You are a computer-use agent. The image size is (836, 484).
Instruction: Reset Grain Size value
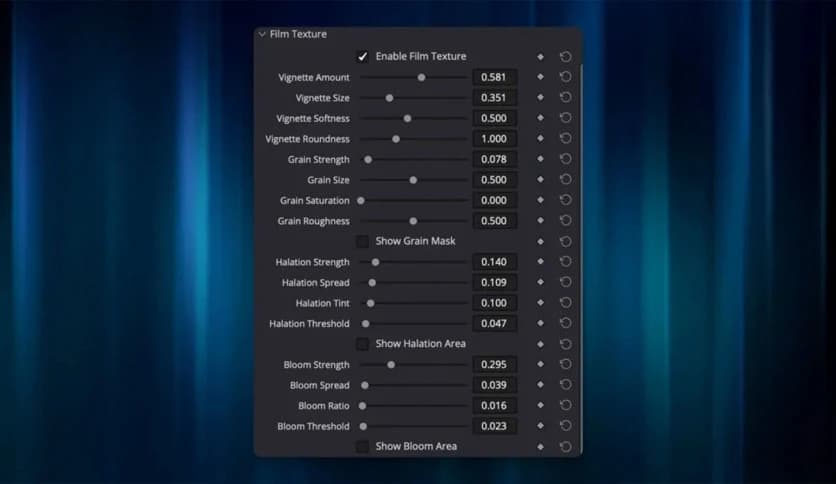(x=566, y=180)
